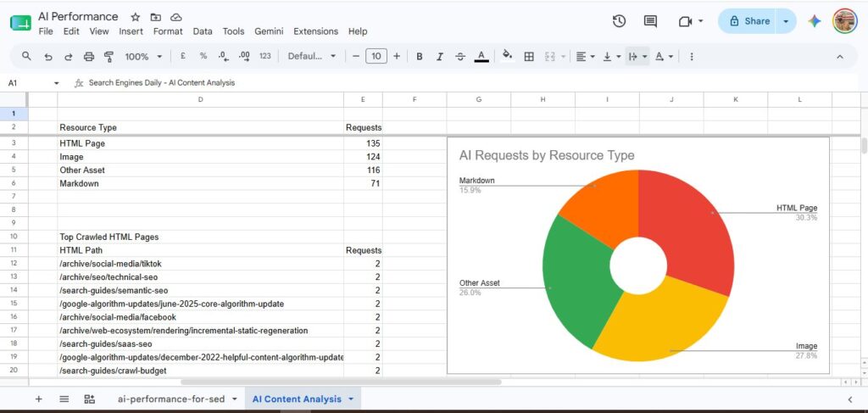
Task: Select the cell /search-guides/crawl-budget
Action: coord(200,371)
